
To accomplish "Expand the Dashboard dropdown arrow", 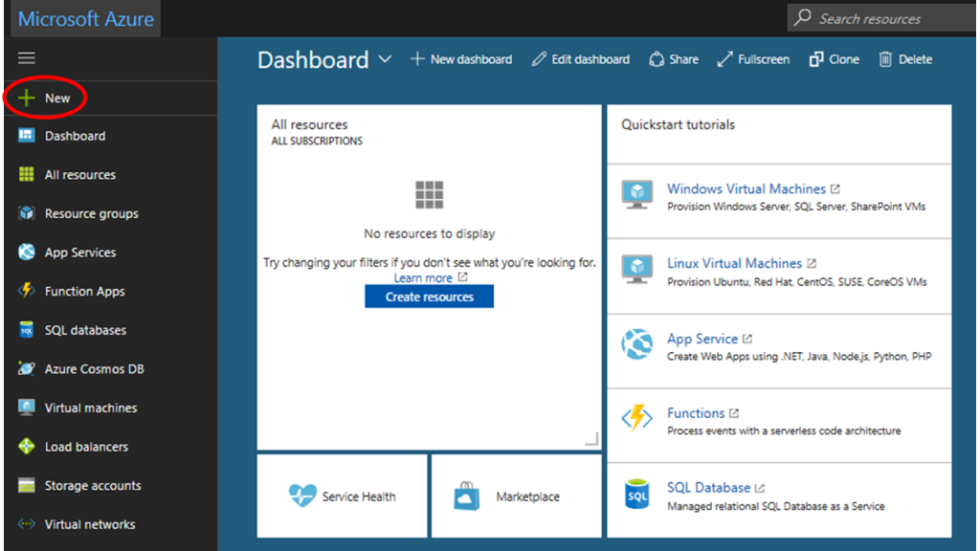I will [x=386, y=59].
